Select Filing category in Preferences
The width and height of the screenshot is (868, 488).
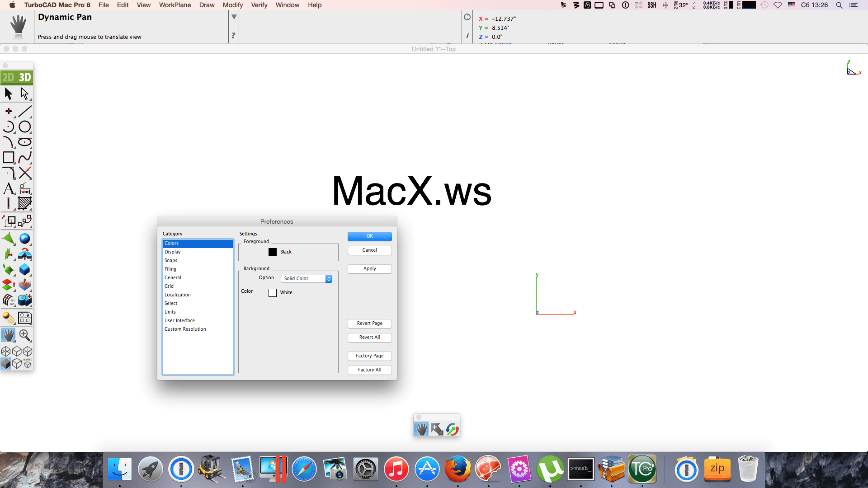pyautogui.click(x=198, y=269)
